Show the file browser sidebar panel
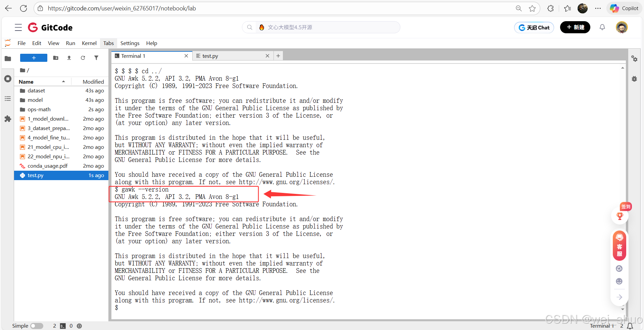This screenshot has width=644, height=330. [8, 58]
